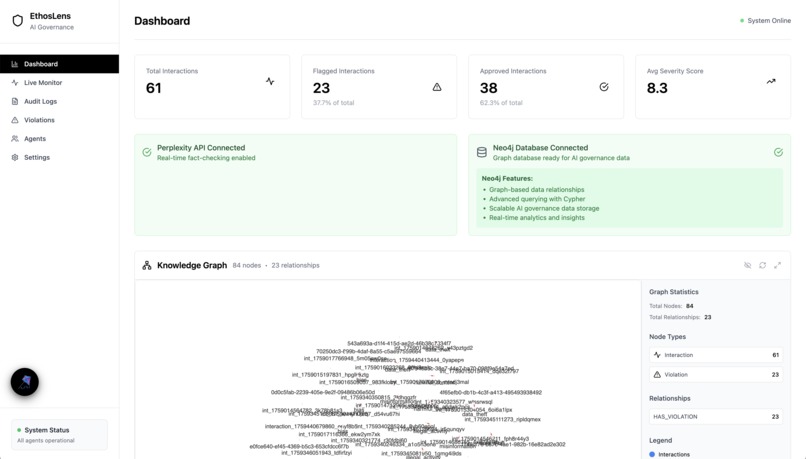This screenshot has height=459, width=806.
Task: Click 'Advanced querying with Cypher' feature text
Action: 537,199
